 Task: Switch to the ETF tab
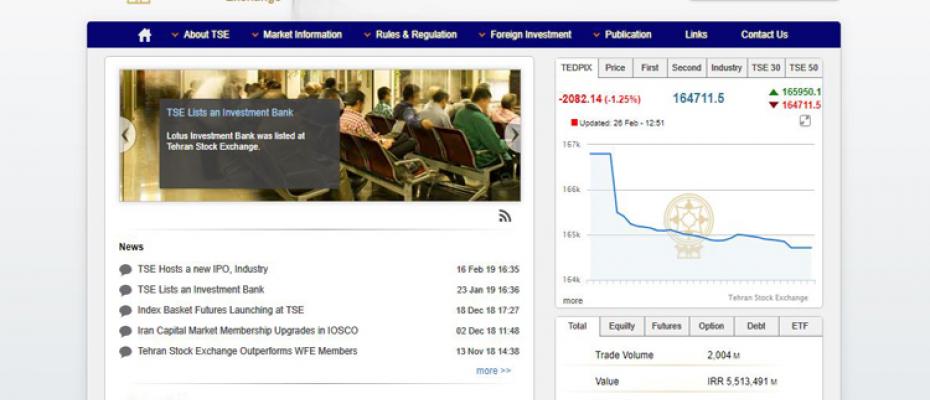tap(800, 326)
